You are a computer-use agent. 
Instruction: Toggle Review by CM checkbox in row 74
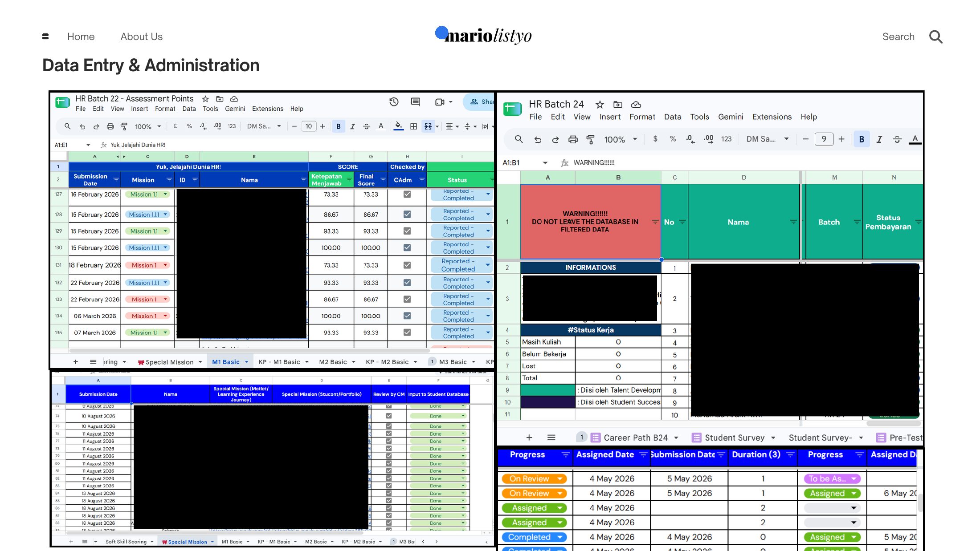pos(389,416)
